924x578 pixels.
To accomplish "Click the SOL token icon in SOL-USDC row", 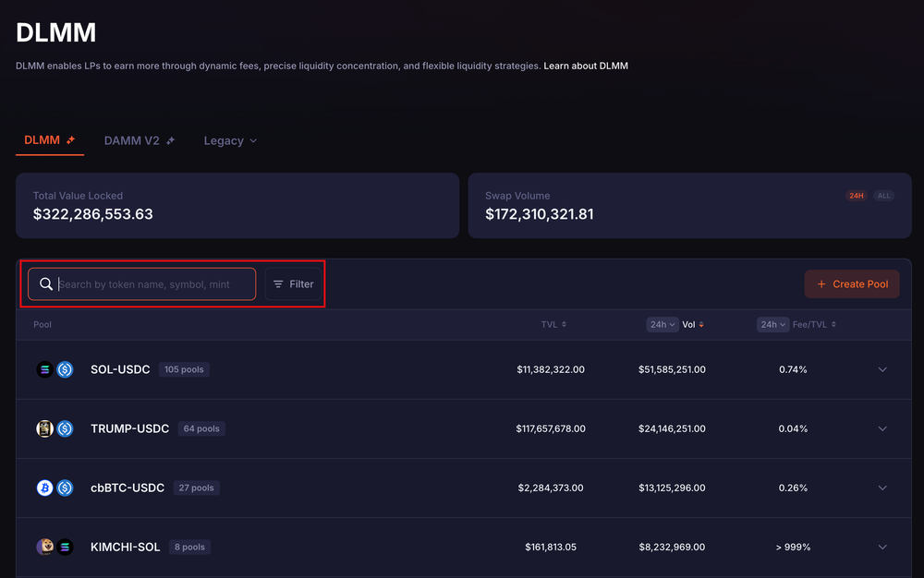I will 44,369.
